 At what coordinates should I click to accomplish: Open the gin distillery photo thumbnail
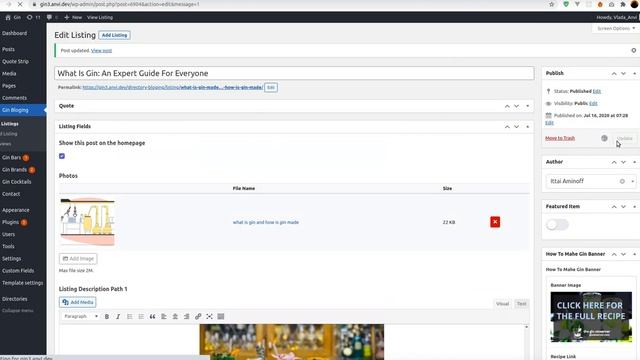tap(87, 222)
